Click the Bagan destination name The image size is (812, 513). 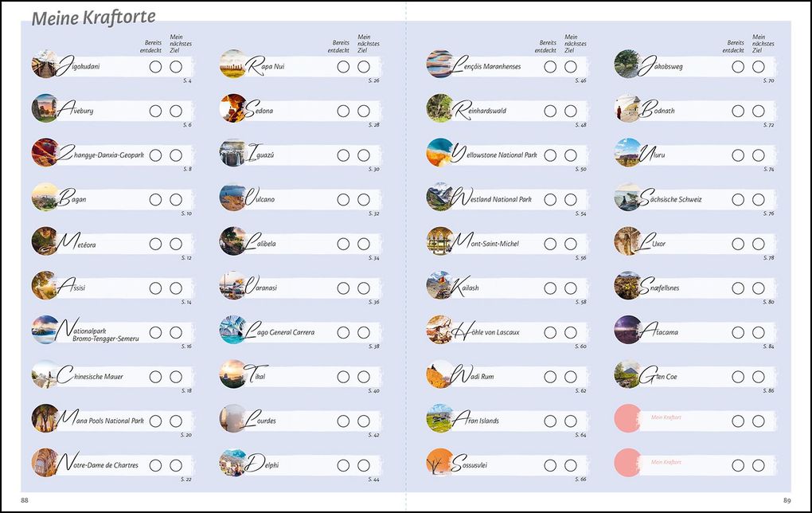(x=72, y=198)
